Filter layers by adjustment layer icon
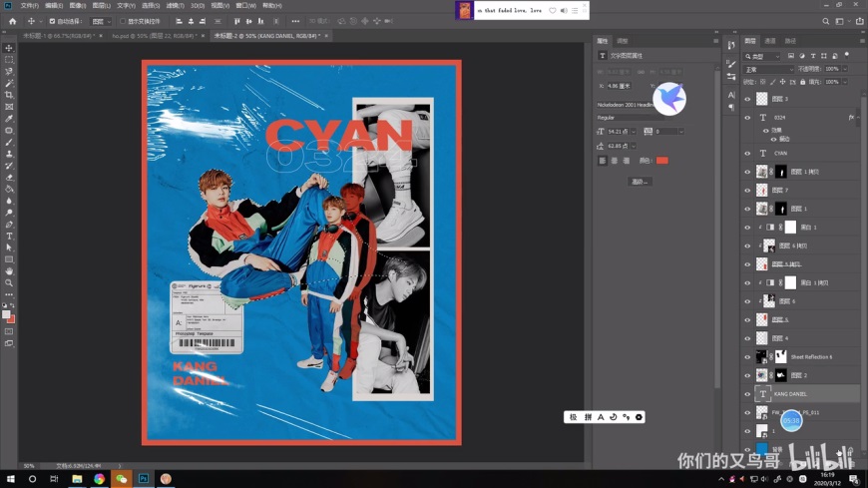 (802, 56)
